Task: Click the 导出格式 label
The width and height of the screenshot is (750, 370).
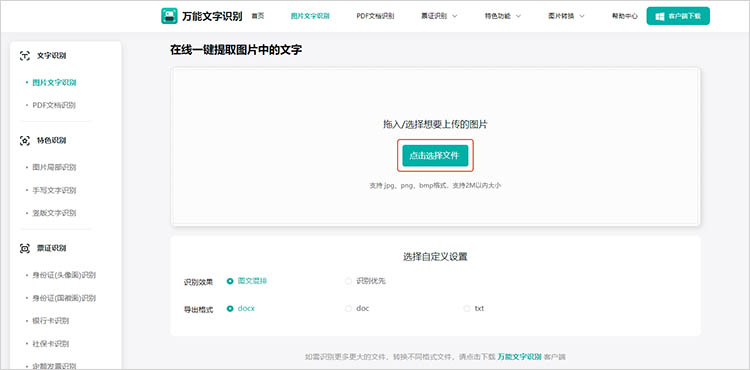Action: pos(199,309)
